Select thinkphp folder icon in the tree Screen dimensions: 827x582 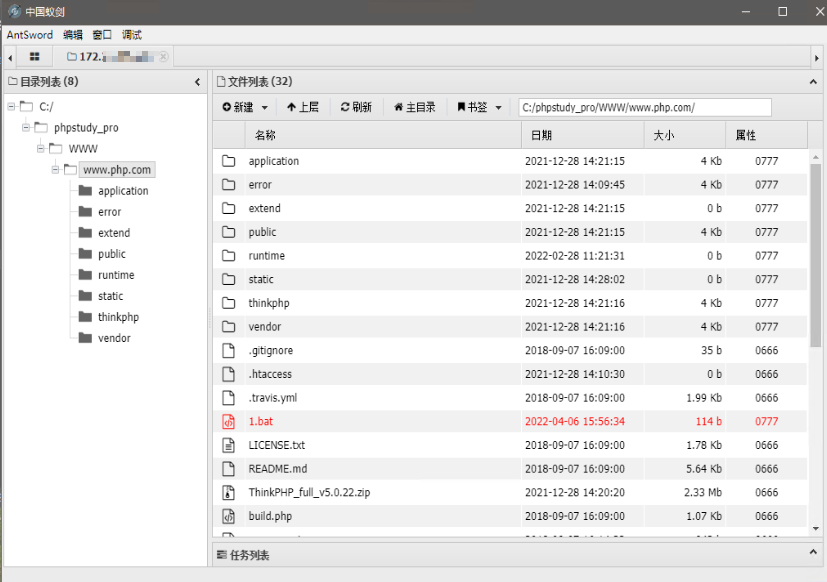coord(85,317)
